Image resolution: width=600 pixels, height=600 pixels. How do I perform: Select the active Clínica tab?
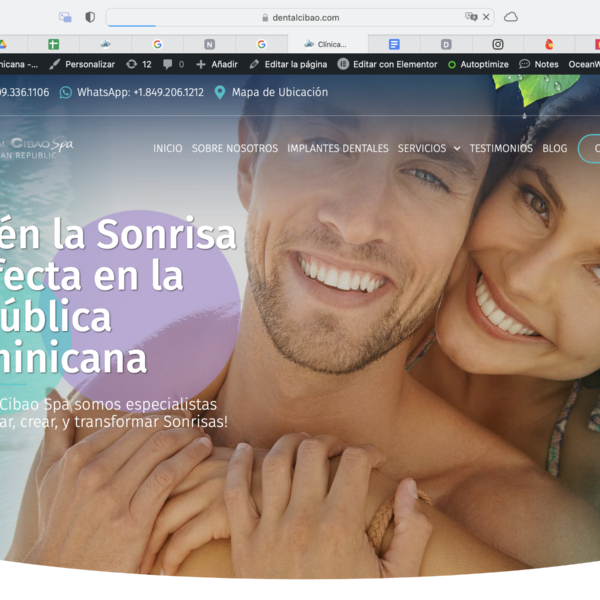[x=328, y=44]
